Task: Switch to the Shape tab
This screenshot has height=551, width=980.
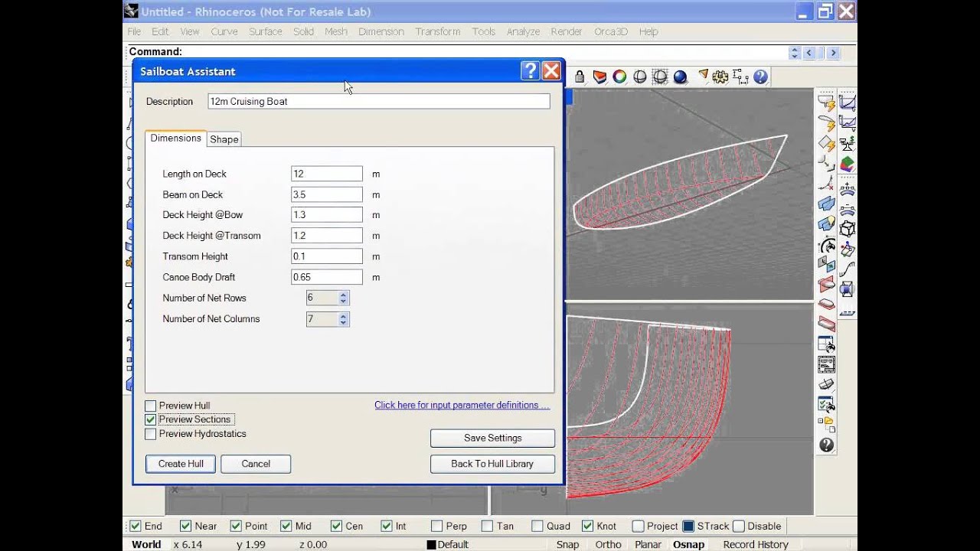Action: pos(224,139)
